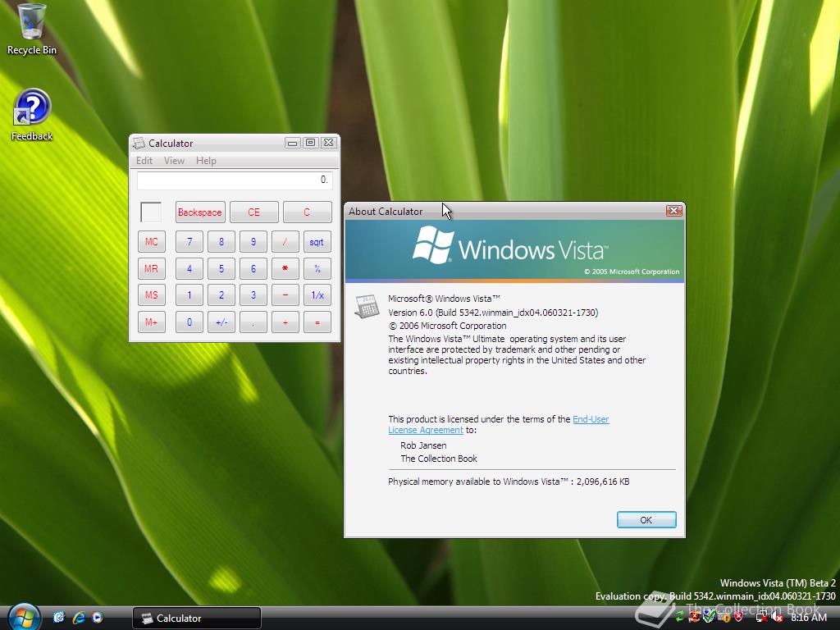This screenshot has height=630, width=840.
Task: Click the calculator icon in About dialog
Action: (367, 307)
